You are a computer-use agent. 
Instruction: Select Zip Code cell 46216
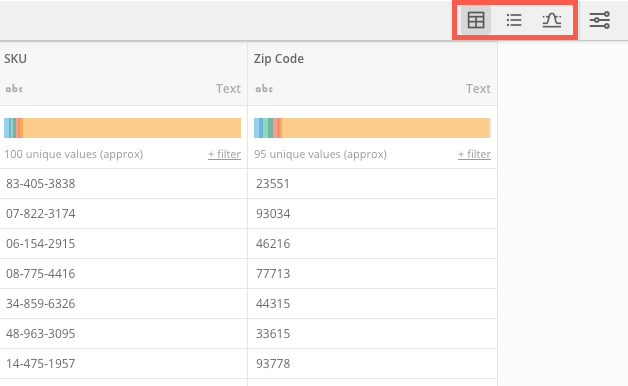point(372,244)
